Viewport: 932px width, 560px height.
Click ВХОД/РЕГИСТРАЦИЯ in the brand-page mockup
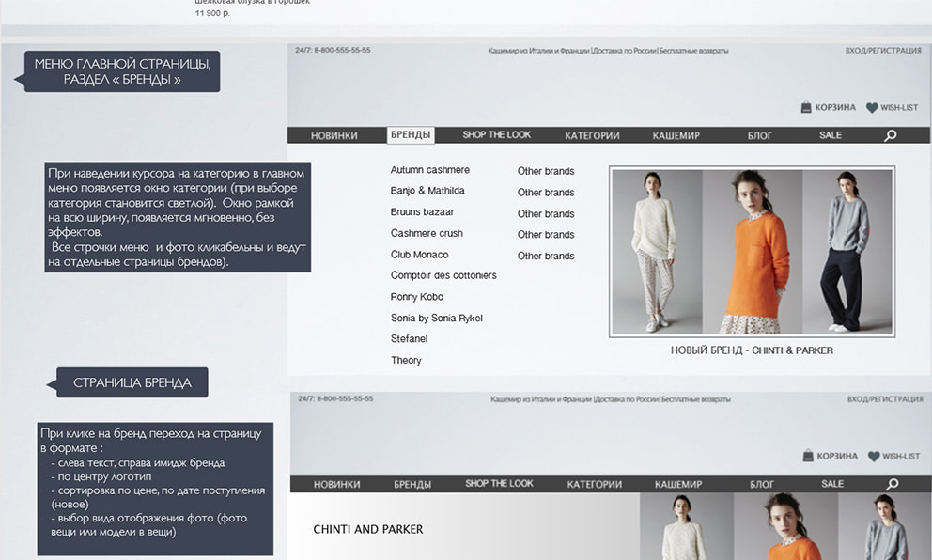[x=885, y=399]
